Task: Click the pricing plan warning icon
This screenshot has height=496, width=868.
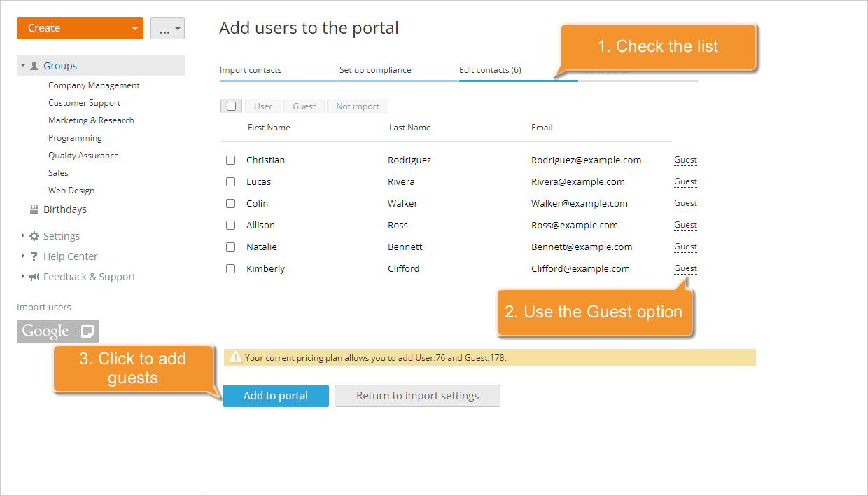Action: tap(236, 357)
